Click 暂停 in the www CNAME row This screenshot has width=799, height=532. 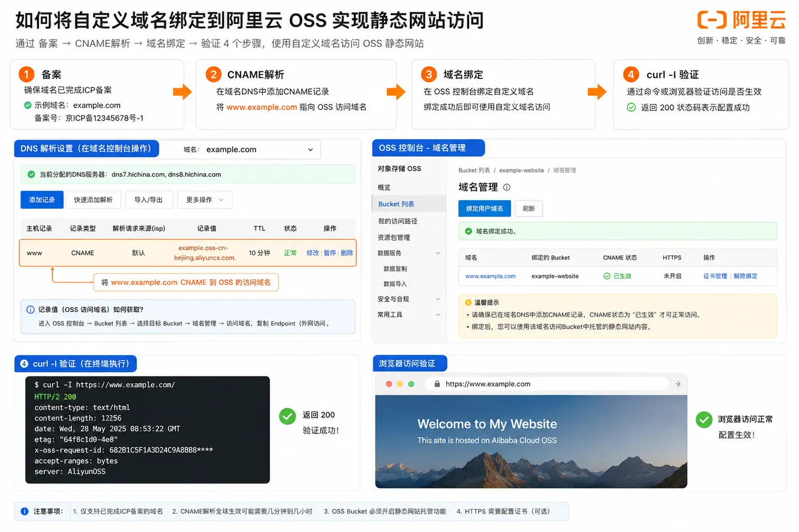click(x=330, y=253)
